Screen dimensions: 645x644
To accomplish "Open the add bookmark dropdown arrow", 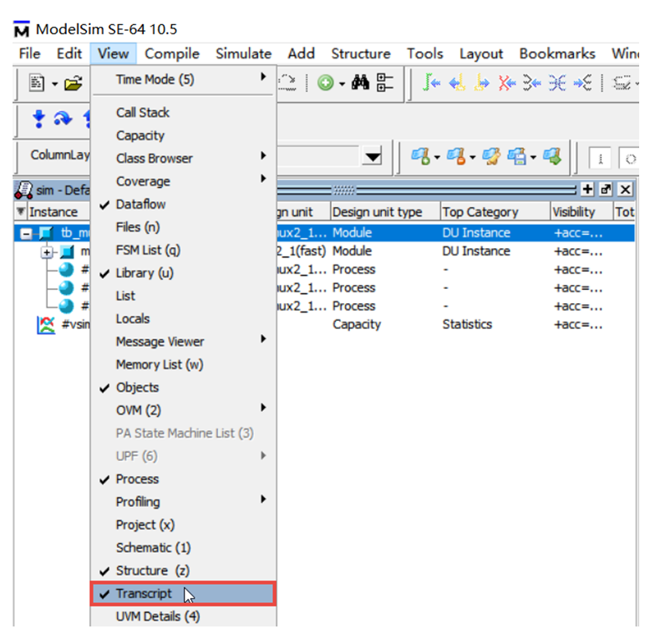I will [x=437, y=158].
